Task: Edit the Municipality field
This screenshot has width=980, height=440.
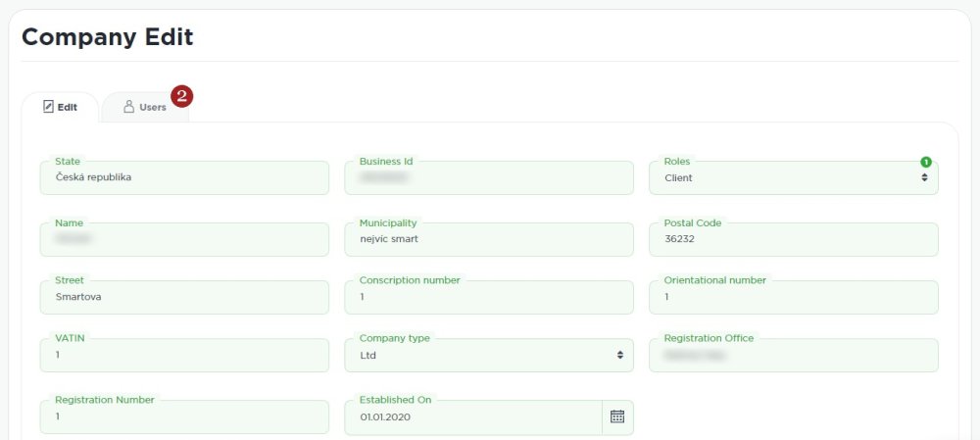Action: pos(489,239)
